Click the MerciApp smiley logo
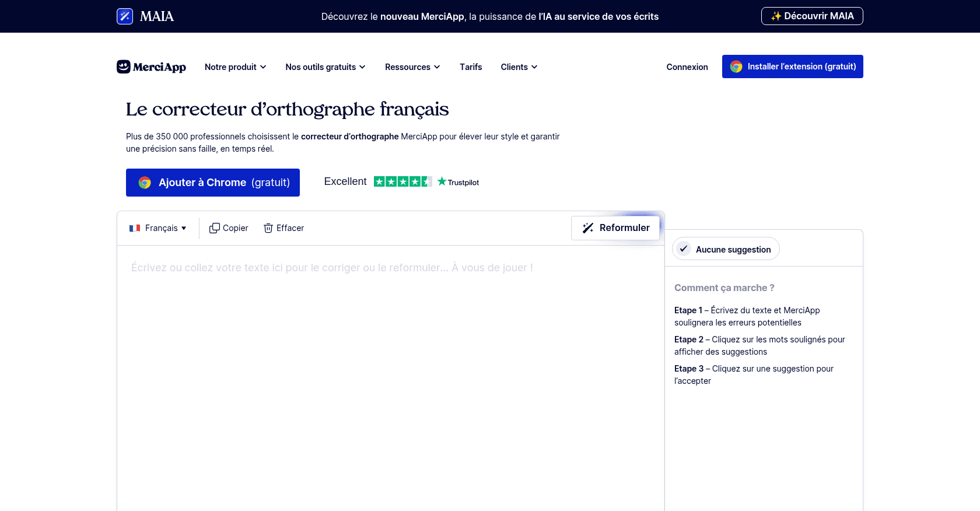This screenshot has height=511, width=980. click(123, 66)
